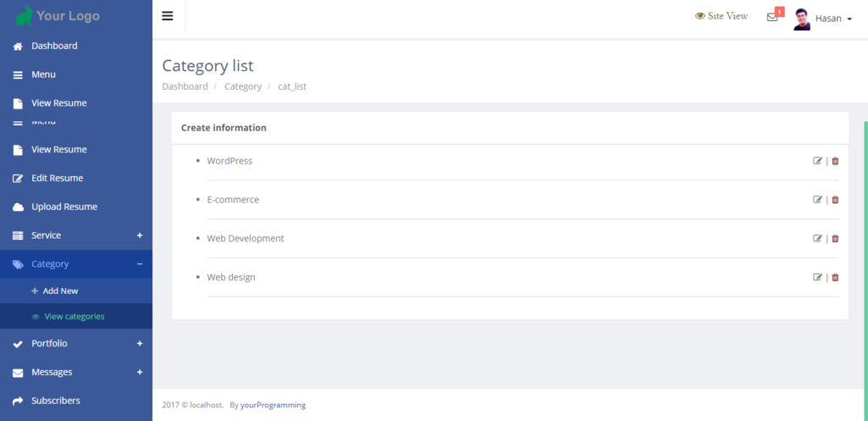Collapse the Category submenu
The image size is (868, 421).
140,264
